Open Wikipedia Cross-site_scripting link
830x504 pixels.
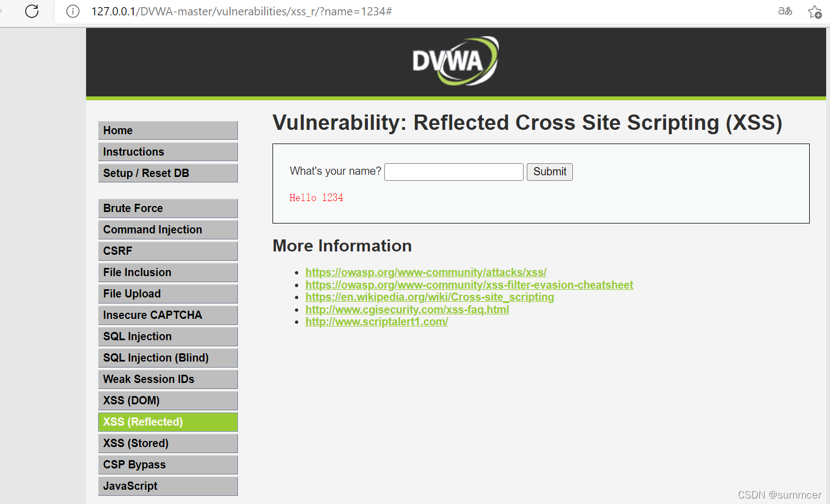[x=430, y=297]
